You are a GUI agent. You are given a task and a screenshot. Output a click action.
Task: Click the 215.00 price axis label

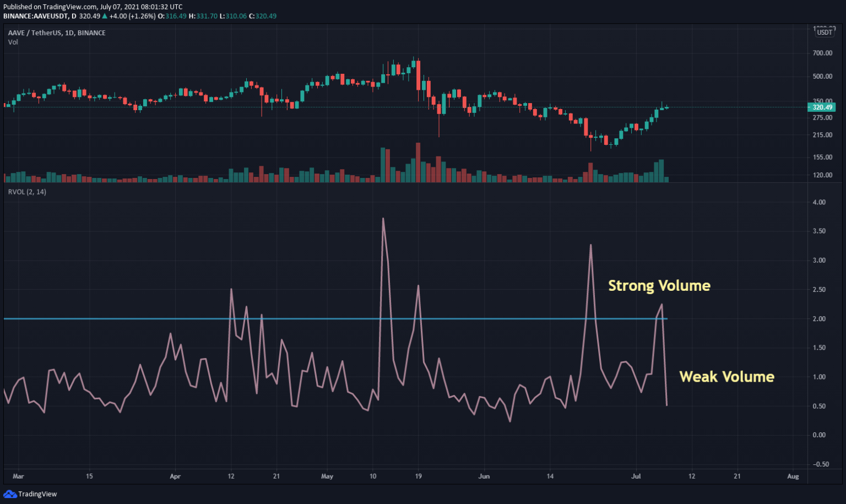822,134
